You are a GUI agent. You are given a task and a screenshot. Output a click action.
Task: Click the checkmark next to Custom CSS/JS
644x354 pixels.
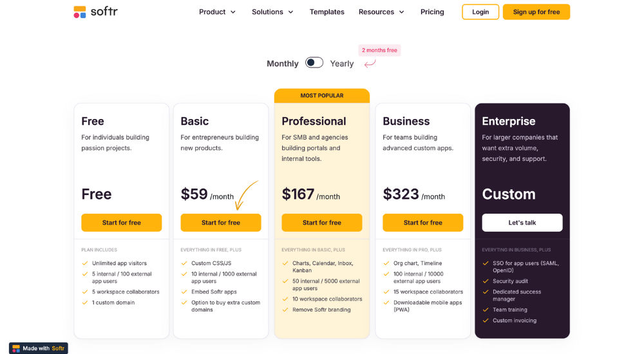[184, 263]
